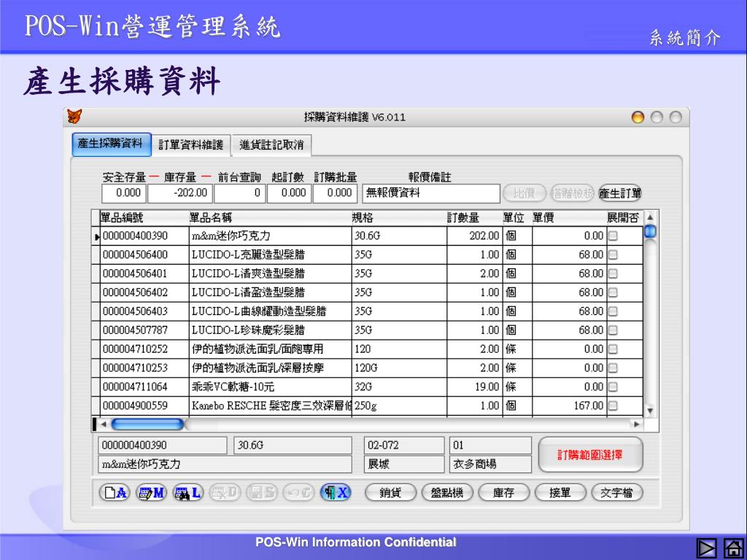Click the 盤點機 button
Image resolution: width=747 pixels, height=560 pixels.
coord(447,492)
